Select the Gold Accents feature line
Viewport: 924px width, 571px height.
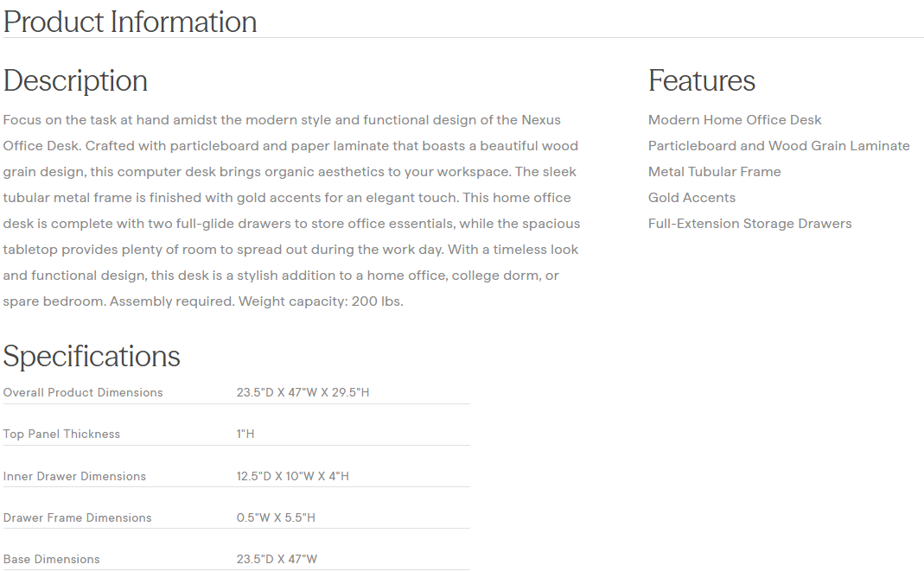691,198
